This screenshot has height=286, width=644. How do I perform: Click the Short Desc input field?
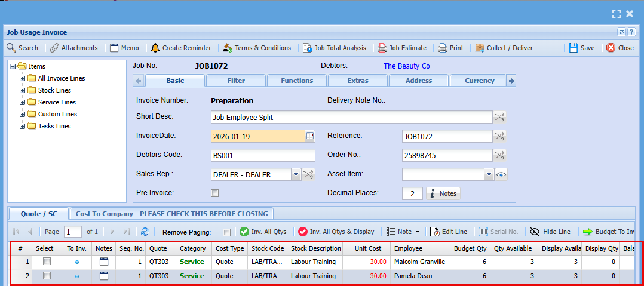(351, 118)
